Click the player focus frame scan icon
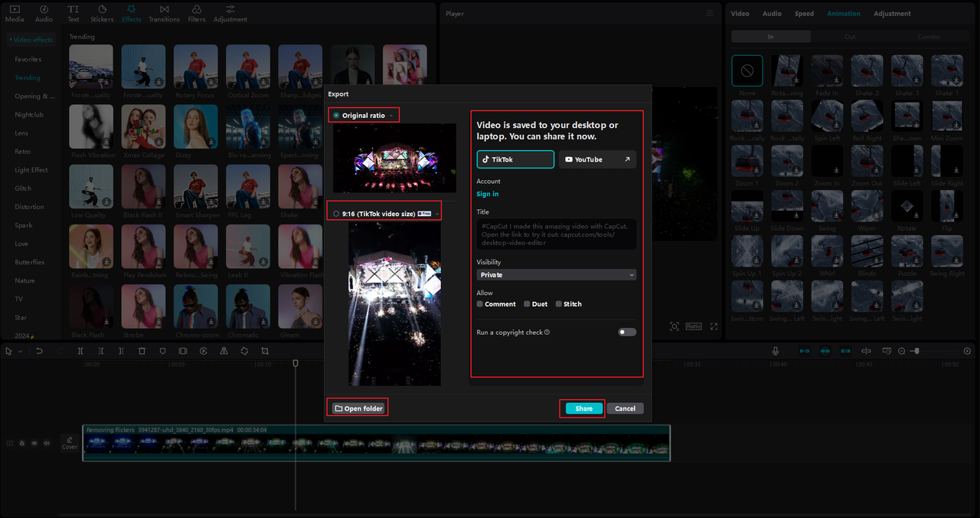 tap(674, 326)
